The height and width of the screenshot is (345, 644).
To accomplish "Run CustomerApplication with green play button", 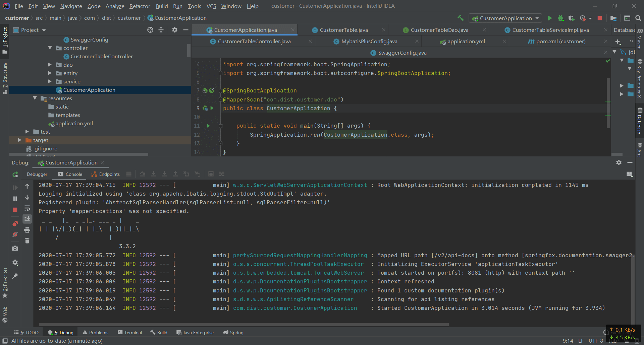I will (550, 18).
